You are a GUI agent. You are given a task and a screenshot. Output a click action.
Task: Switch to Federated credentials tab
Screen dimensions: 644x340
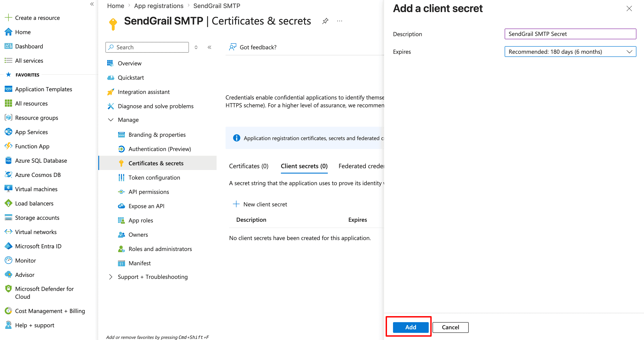point(361,166)
